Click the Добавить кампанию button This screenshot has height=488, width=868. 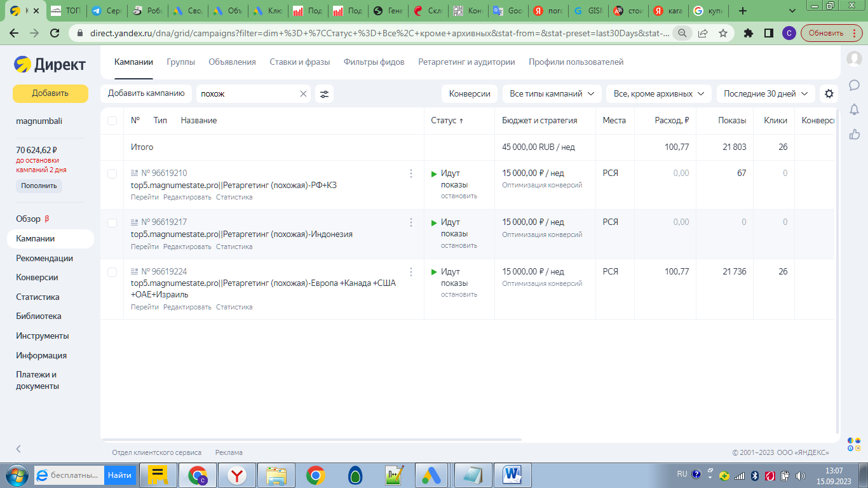point(146,93)
